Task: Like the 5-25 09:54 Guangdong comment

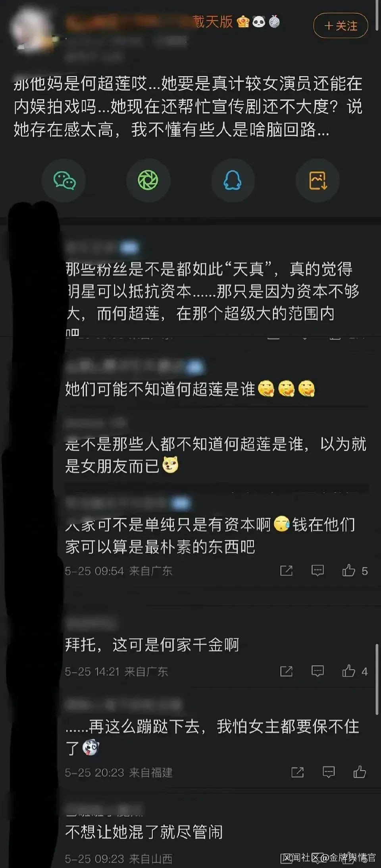Action: click(355, 570)
